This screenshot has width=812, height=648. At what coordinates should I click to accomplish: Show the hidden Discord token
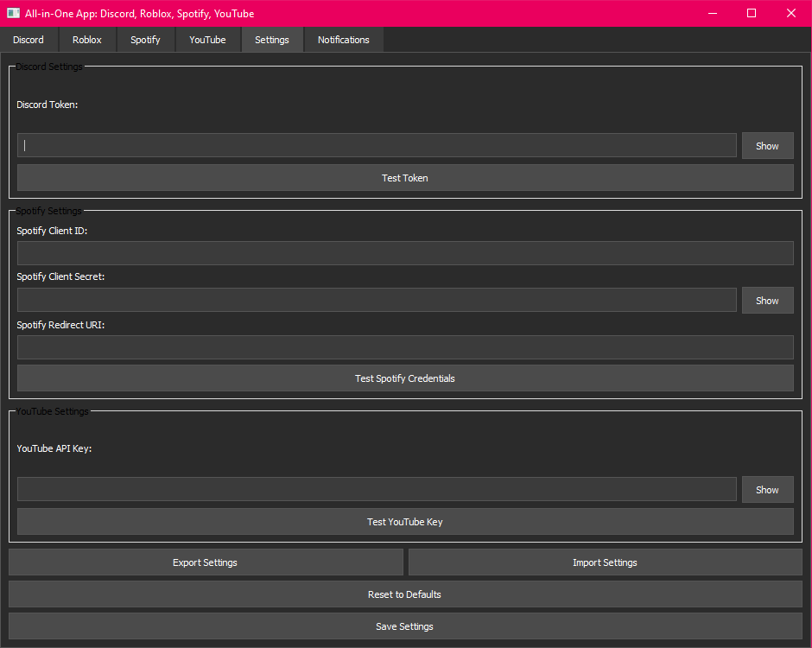pos(767,146)
